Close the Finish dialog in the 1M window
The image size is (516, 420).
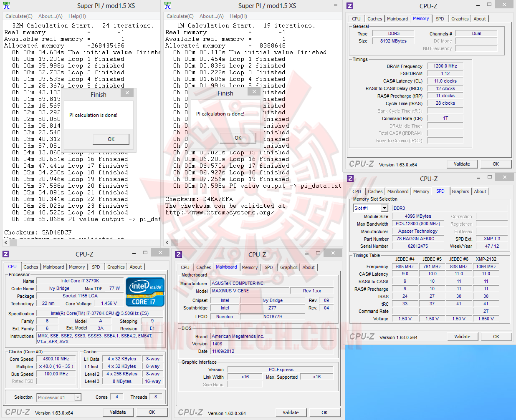pyautogui.click(x=254, y=91)
